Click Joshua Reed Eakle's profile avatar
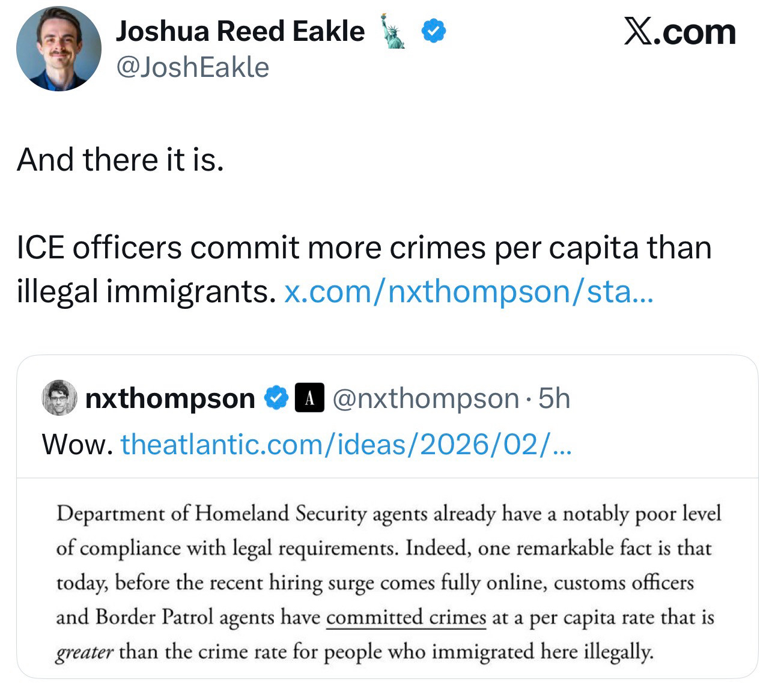The width and height of the screenshot is (775, 700). coord(58,49)
